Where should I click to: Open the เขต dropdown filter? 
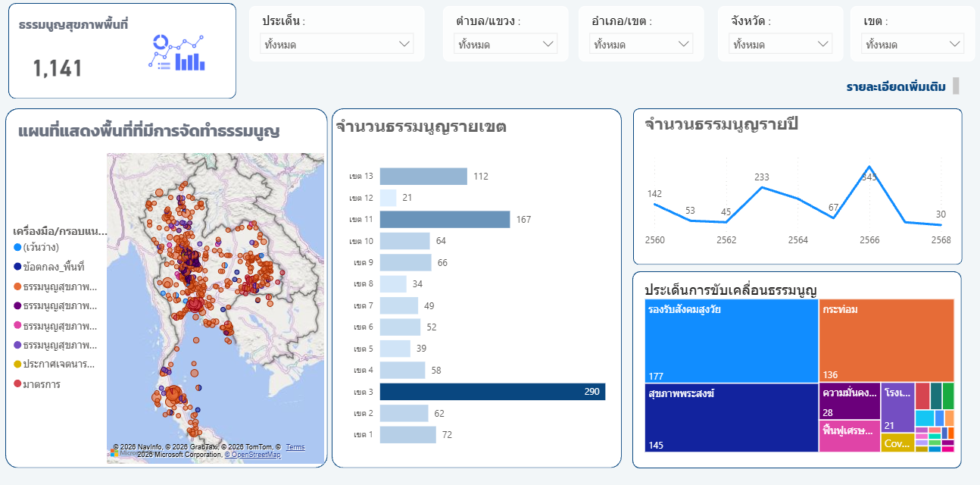912,44
